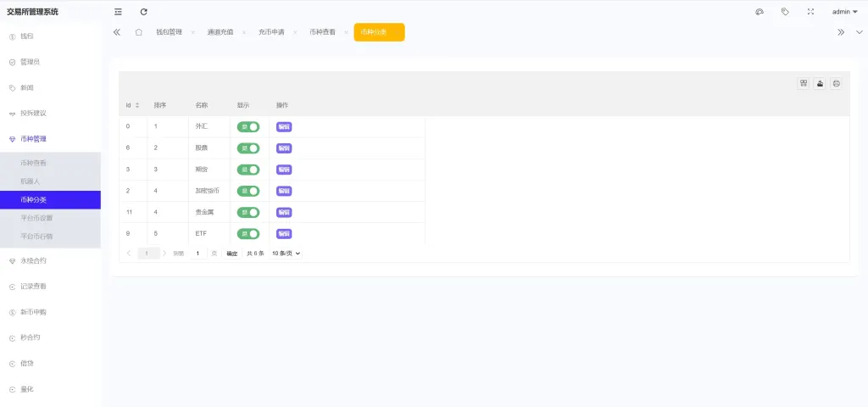Expand the 永续合约 sidebar menu

pos(50,261)
